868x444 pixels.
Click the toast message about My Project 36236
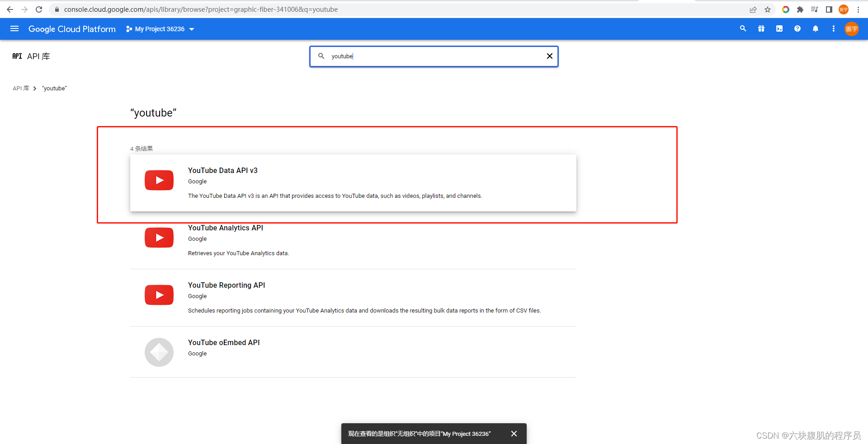[420, 434]
